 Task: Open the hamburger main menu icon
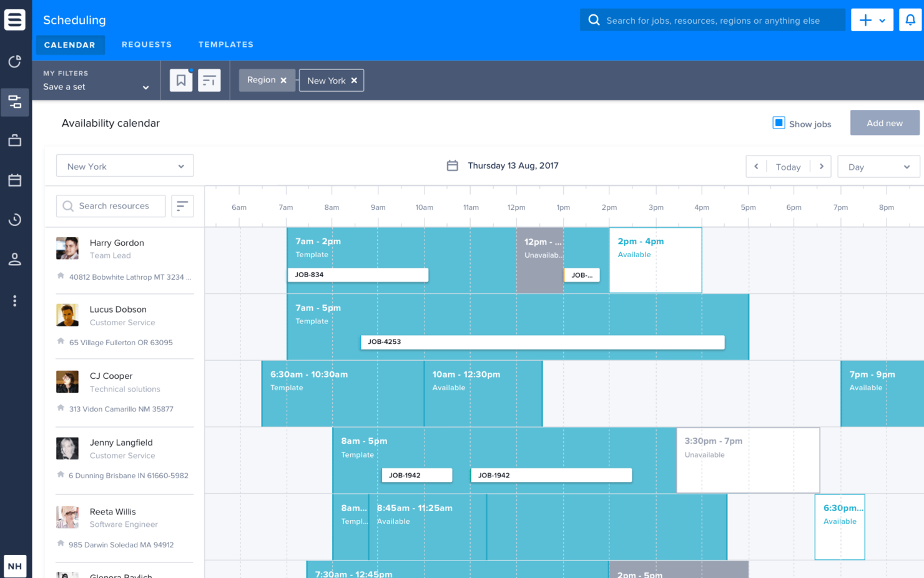click(x=14, y=20)
